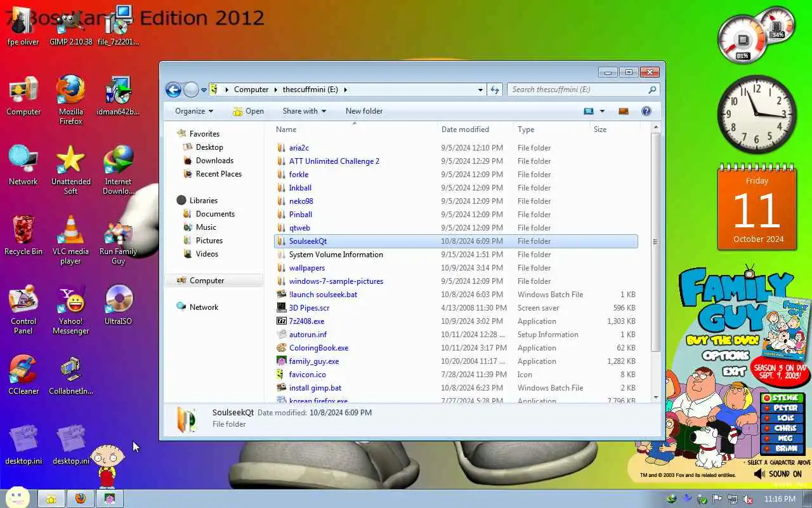Open Control Panel desktop icon
Screen dimensions: 812x508
[x=23, y=309]
